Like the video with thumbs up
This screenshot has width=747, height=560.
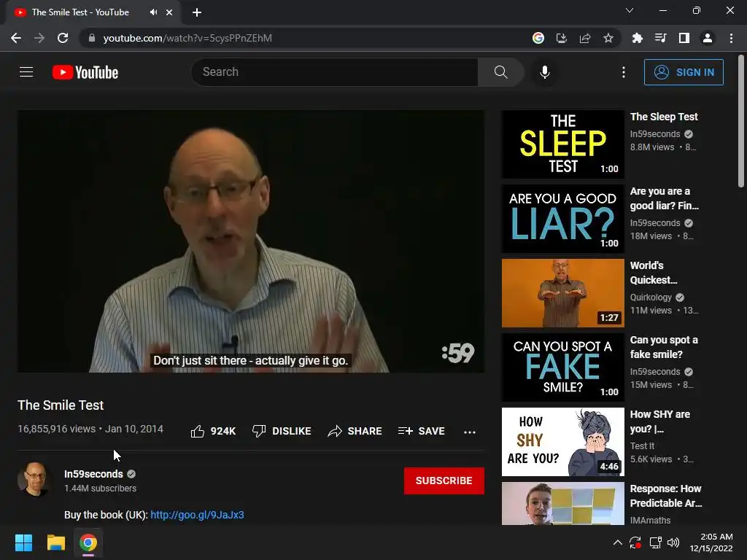213,431
